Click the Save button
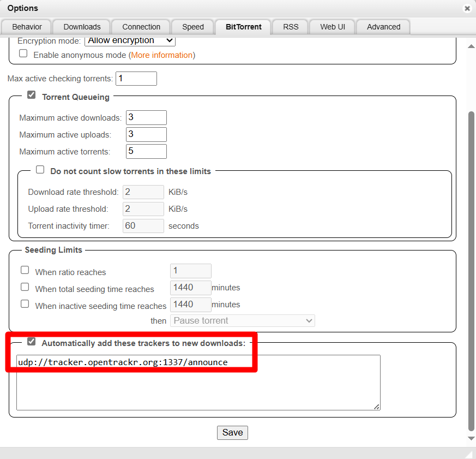 point(232,433)
